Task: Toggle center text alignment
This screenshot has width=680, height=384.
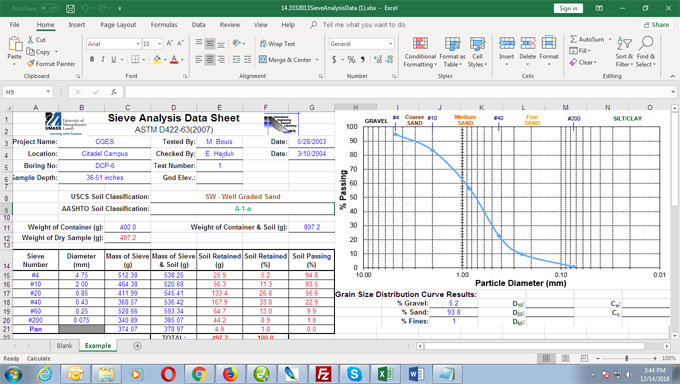Action: tap(209, 59)
